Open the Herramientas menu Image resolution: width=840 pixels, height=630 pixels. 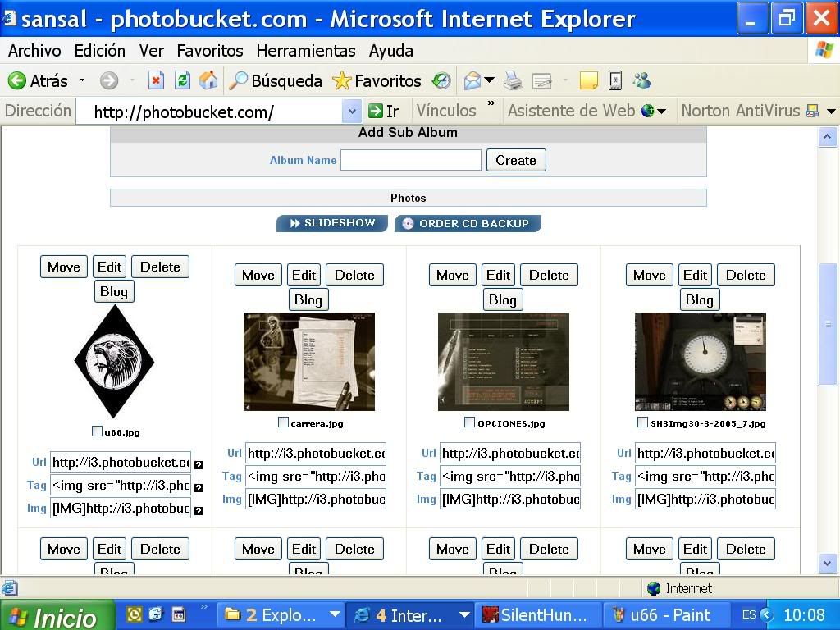tap(305, 51)
